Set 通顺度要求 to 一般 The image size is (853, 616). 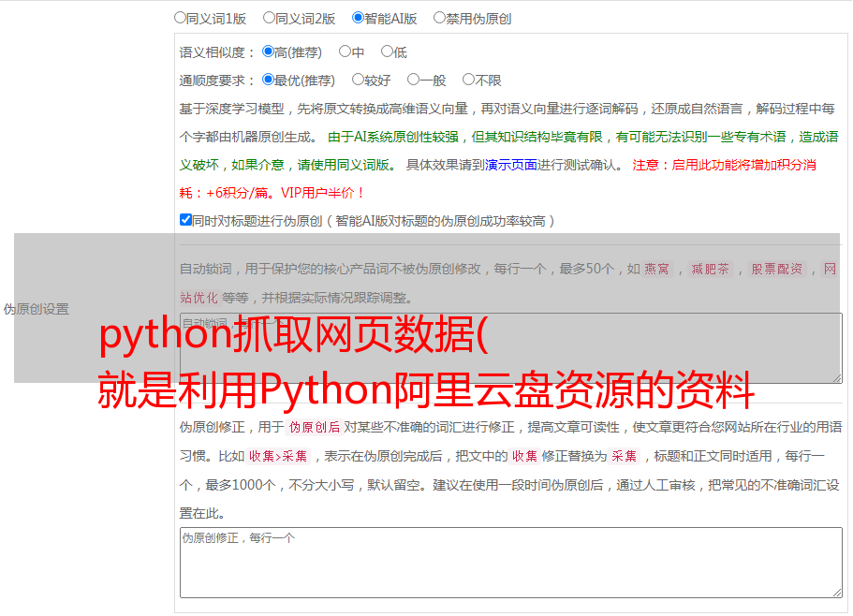click(414, 80)
